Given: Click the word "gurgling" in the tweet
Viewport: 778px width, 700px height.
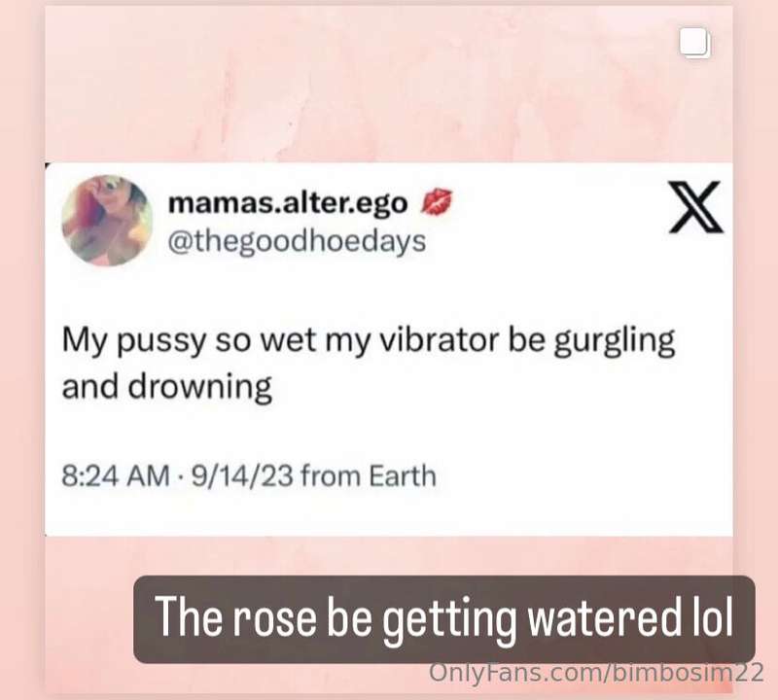Looking at the screenshot, I should 615,342.
